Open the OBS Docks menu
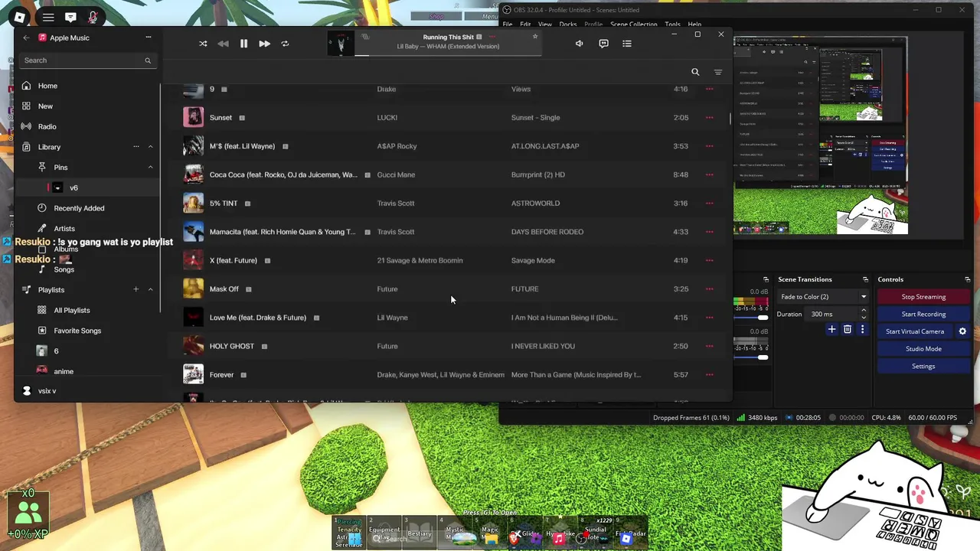The height and width of the screenshot is (551, 980). (568, 24)
